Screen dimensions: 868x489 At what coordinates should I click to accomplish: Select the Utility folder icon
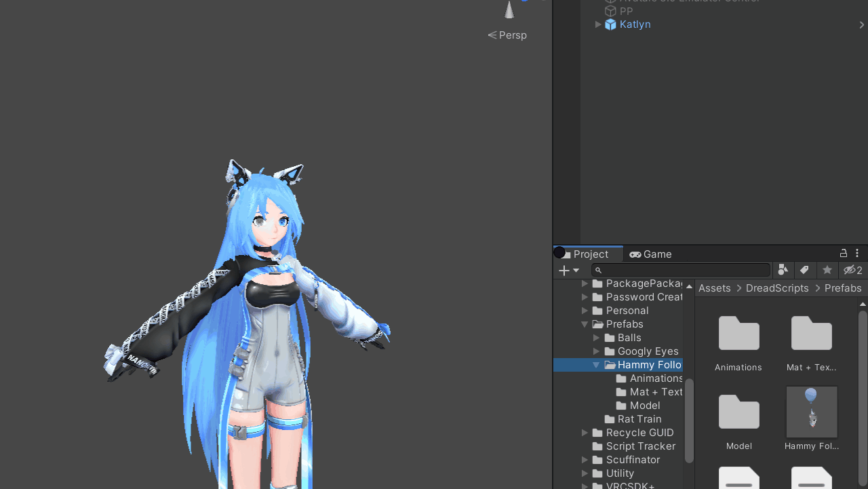597,473
